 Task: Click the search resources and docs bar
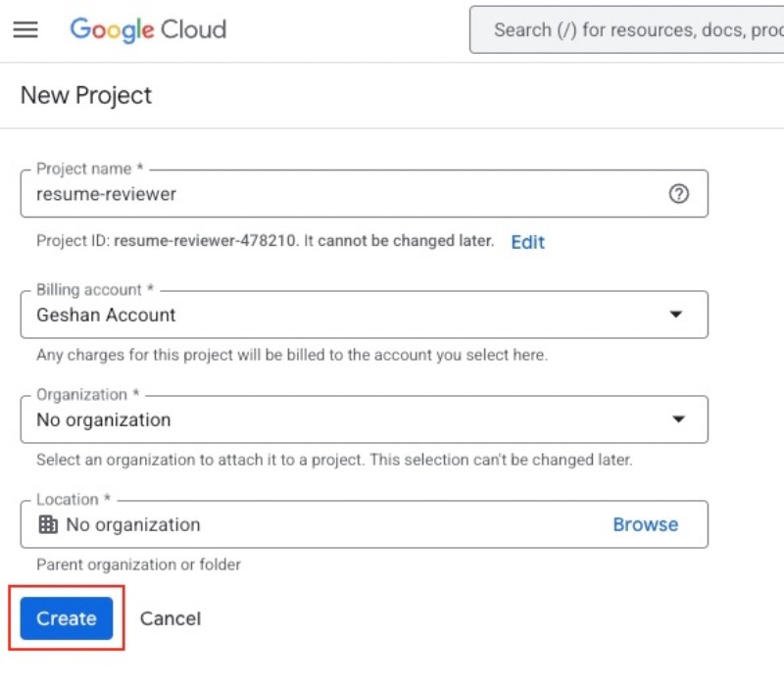point(627,29)
